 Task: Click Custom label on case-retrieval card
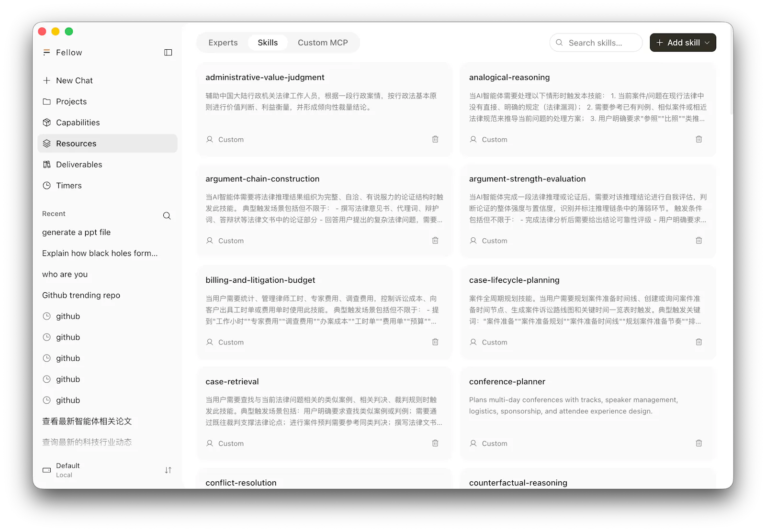[x=231, y=443]
